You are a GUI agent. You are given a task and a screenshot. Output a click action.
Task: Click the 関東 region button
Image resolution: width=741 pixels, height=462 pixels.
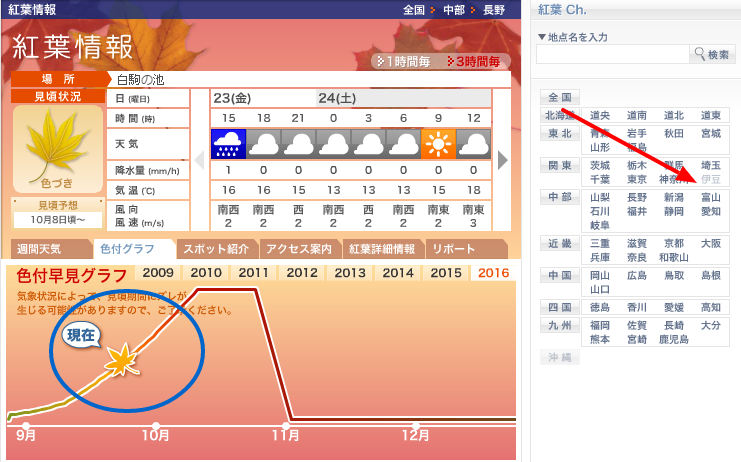click(x=560, y=166)
